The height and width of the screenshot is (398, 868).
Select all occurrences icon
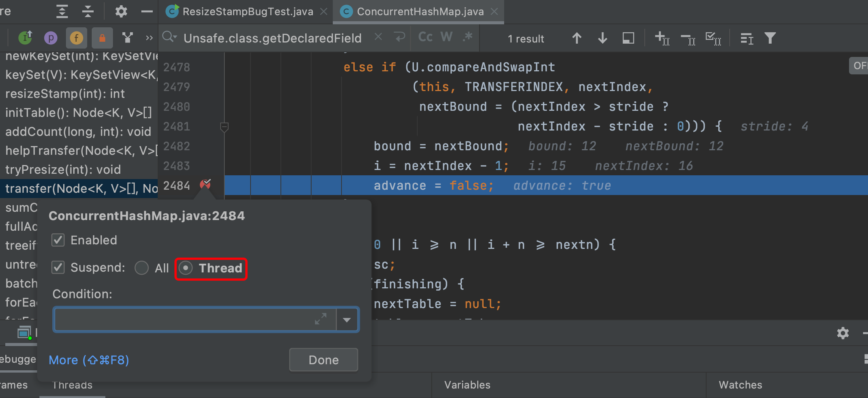coord(713,38)
